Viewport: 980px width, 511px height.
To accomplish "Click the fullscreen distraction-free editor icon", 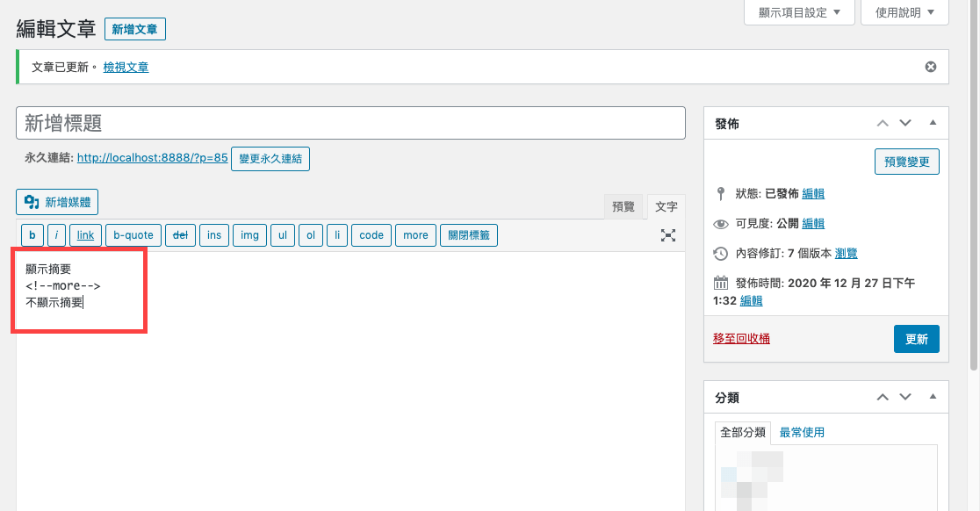I will pos(668,235).
